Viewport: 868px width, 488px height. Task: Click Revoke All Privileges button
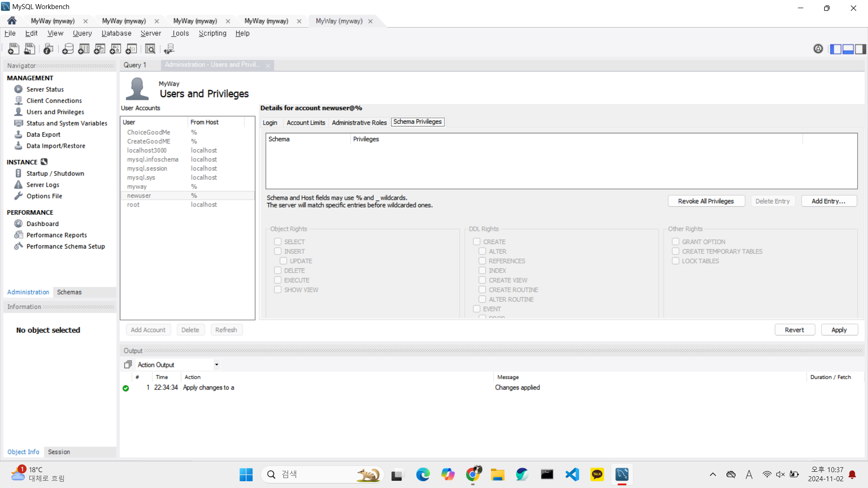(706, 201)
